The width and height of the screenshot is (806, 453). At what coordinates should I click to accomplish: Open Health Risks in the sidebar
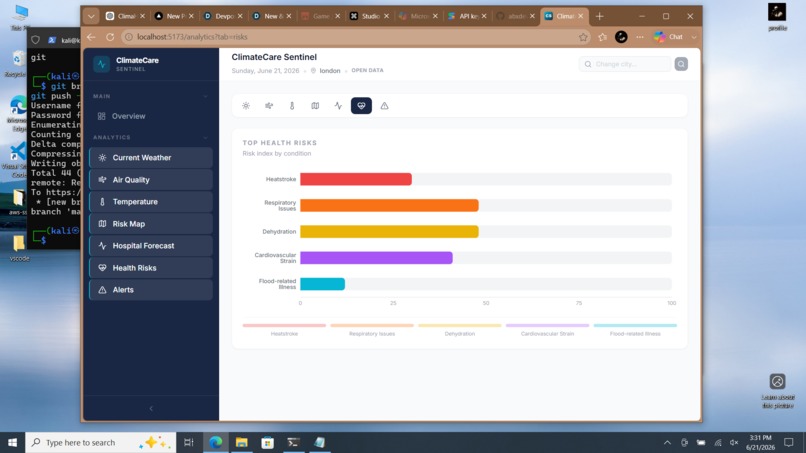point(151,268)
